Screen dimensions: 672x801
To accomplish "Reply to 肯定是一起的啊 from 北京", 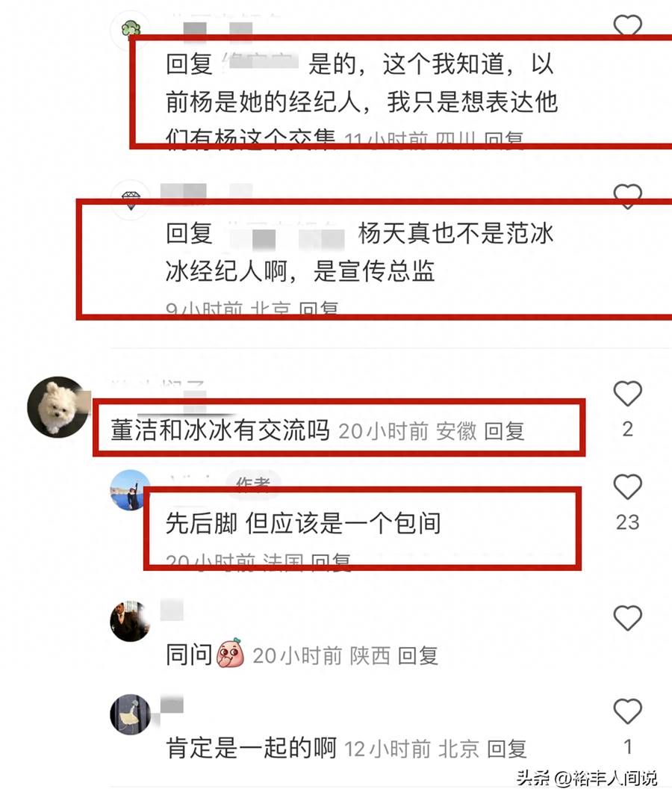I will click(x=506, y=749).
